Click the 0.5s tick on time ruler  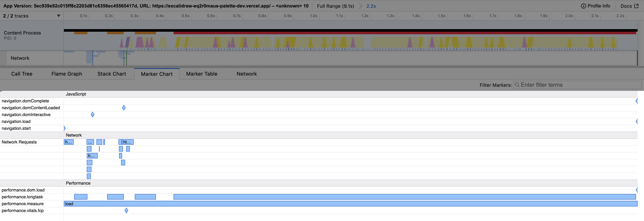pos(186,16)
